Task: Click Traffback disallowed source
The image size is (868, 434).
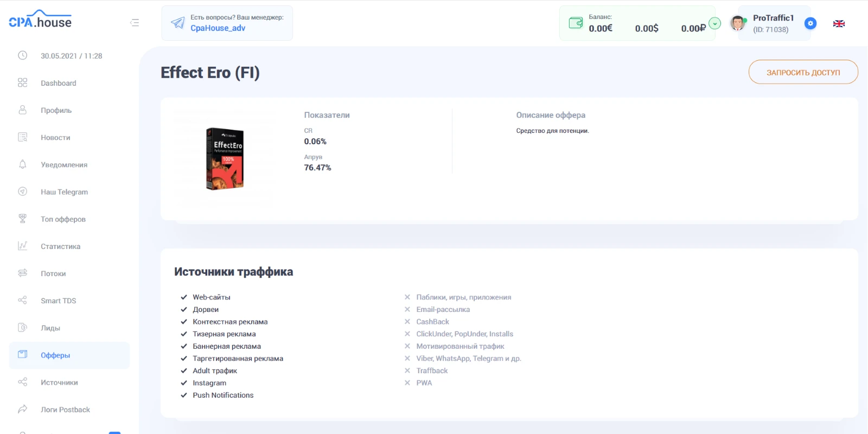Action: [432, 371]
